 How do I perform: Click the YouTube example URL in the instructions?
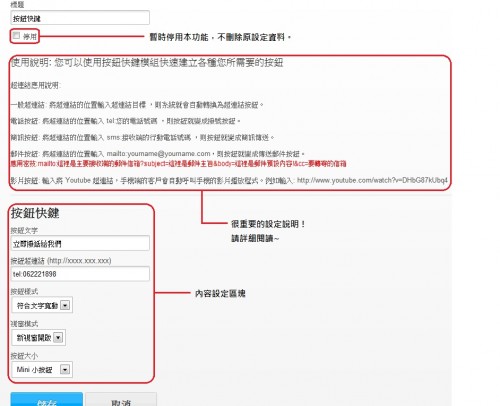tap(372, 180)
